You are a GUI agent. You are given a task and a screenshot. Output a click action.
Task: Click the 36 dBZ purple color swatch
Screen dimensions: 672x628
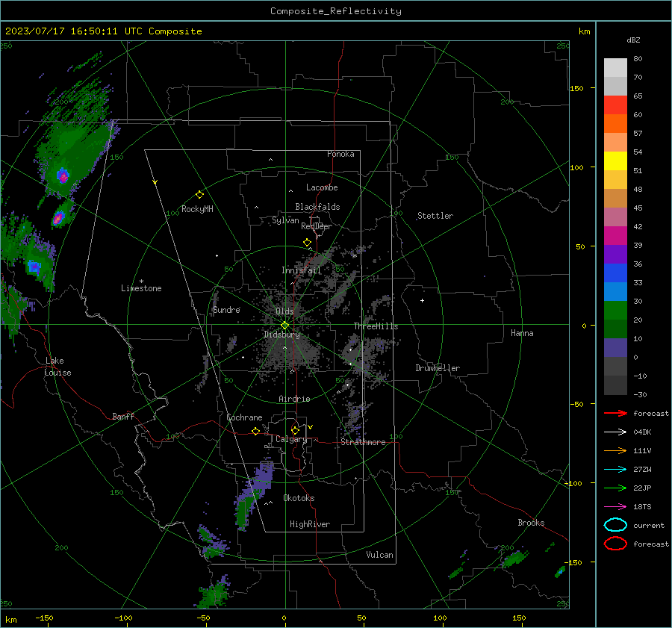click(615, 254)
